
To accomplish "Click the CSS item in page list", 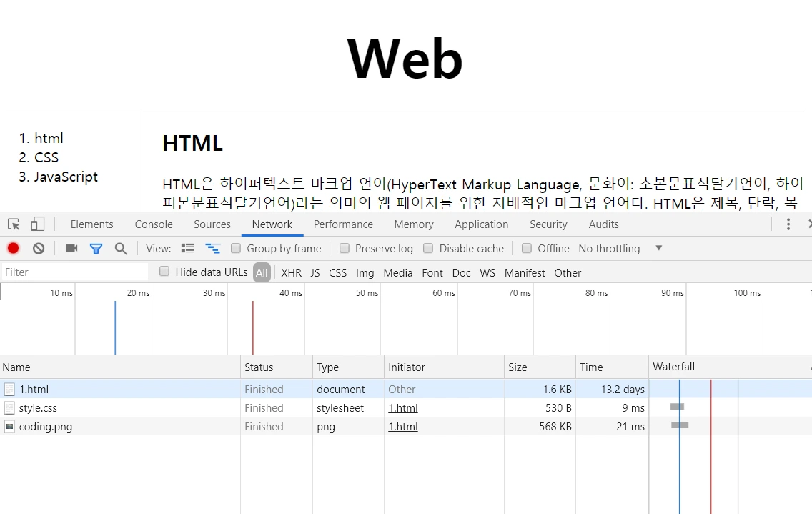I will (46, 157).
